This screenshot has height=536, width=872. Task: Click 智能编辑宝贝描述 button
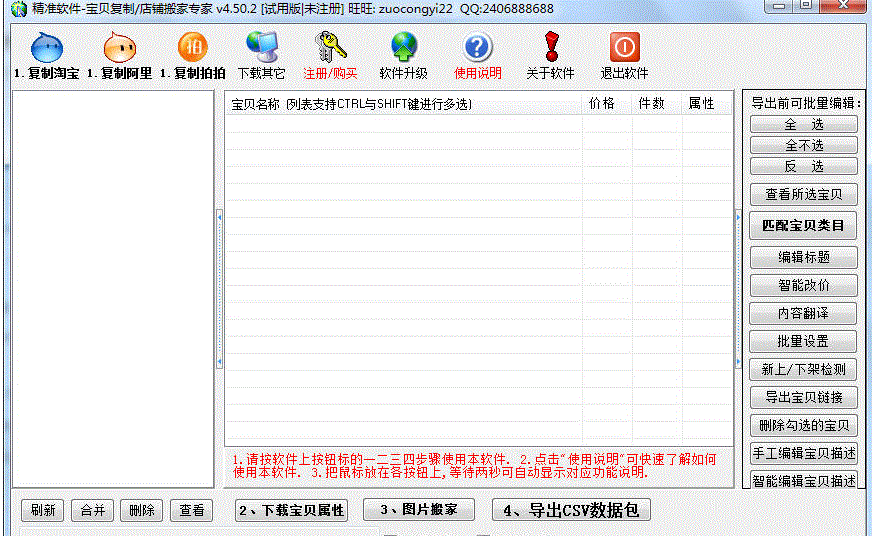click(x=804, y=480)
